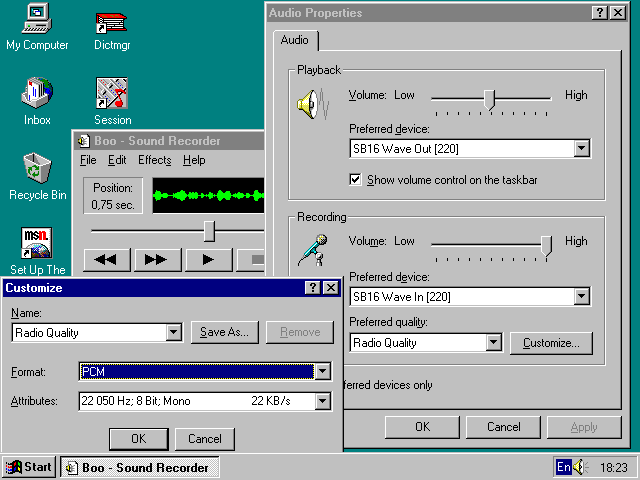Open the Set Up The MSN icon
This screenshot has width=640, height=480.
37,243
